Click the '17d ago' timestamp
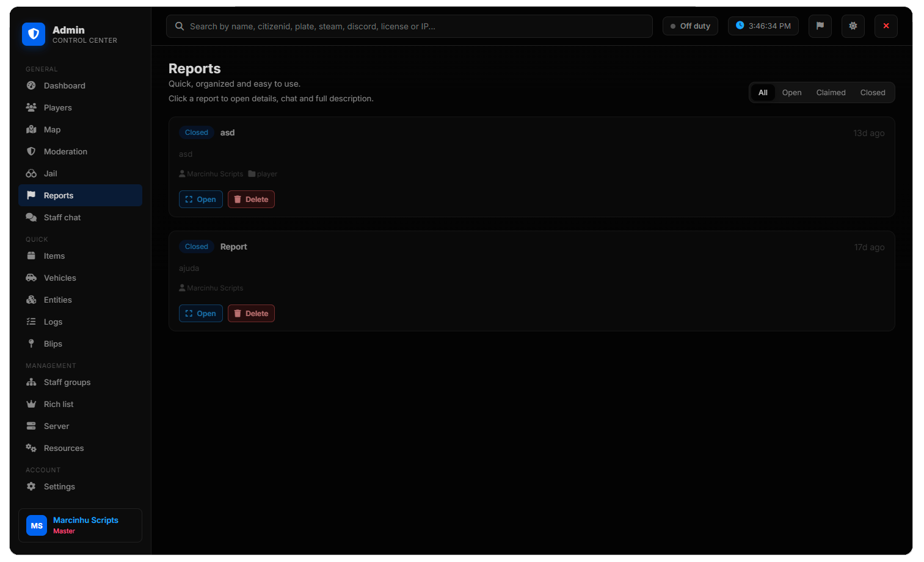Screen dimensions: 924x562 coord(869,247)
